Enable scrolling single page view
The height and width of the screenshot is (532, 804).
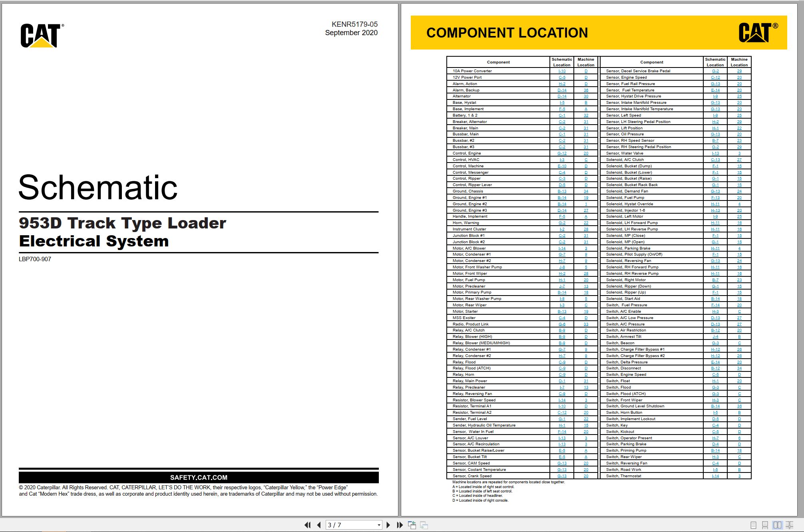pyautogui.click(x=765, y=525)
